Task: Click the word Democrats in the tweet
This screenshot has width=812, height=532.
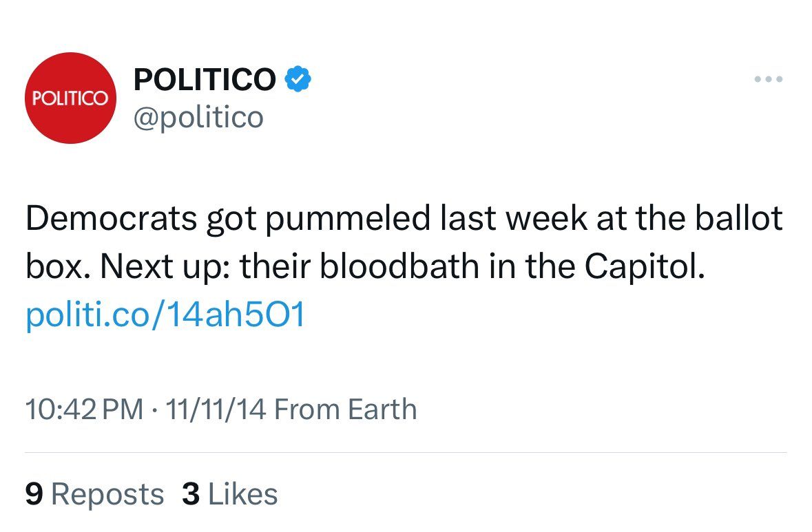Action: [112, 219]
